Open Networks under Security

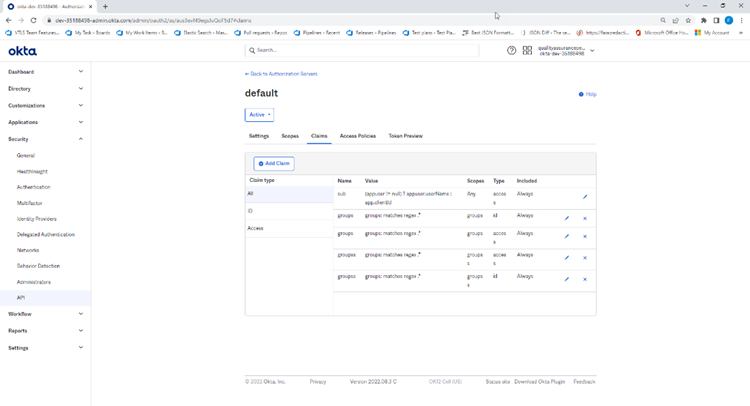pos(28,250)
